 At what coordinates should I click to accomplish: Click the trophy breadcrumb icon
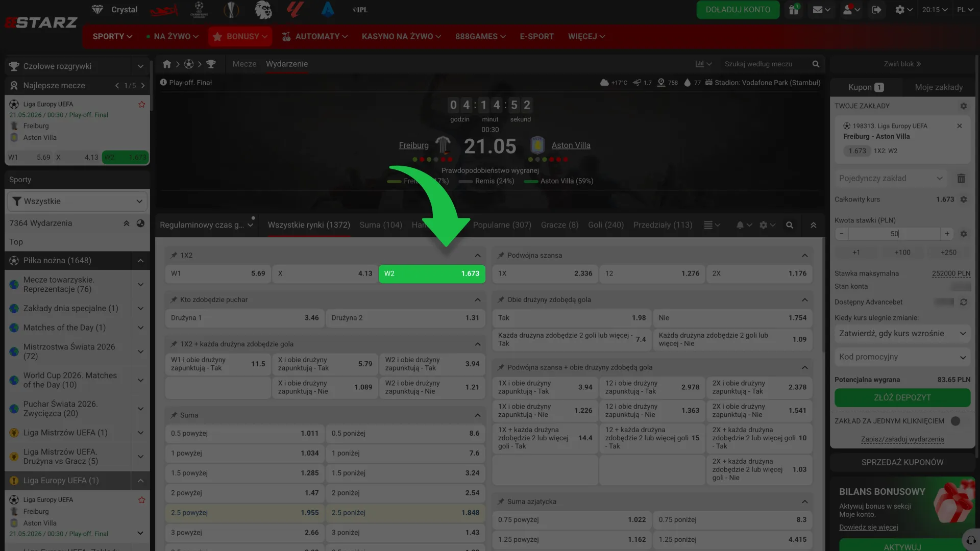tap(211, 64)
